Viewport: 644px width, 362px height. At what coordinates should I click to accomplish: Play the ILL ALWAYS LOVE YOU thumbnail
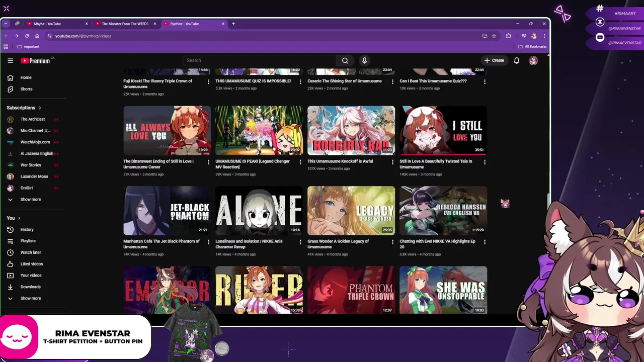click(167, 130)
